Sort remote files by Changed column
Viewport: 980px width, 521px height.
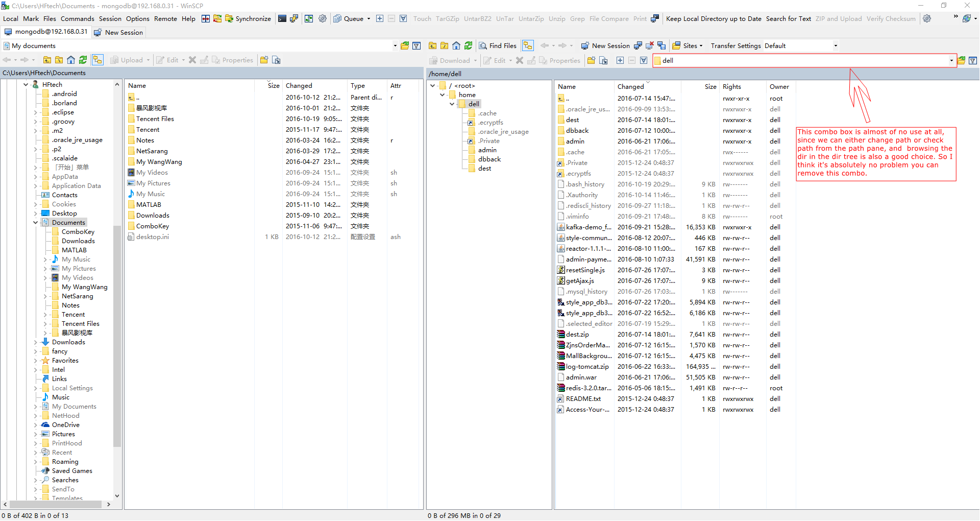click(x=630, y=87)
